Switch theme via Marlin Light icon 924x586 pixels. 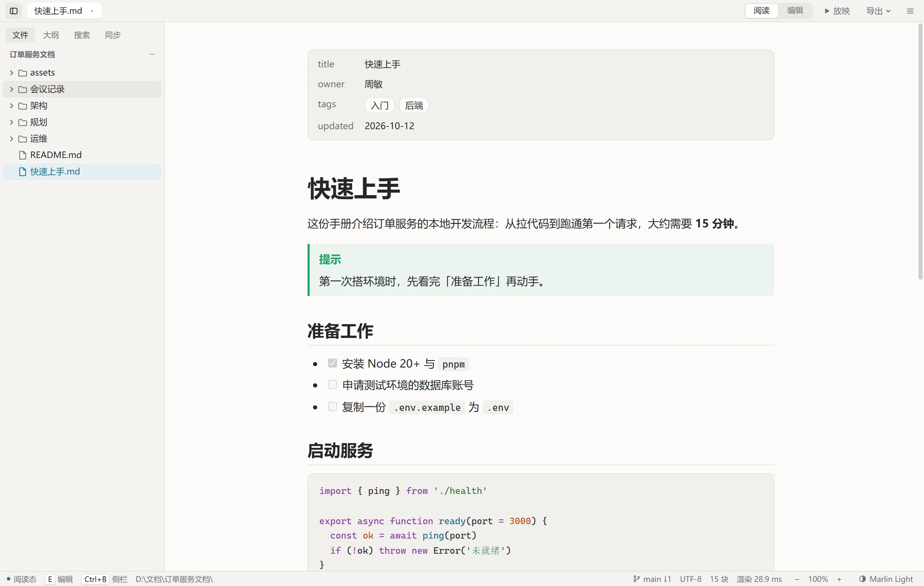coord(862,579)
